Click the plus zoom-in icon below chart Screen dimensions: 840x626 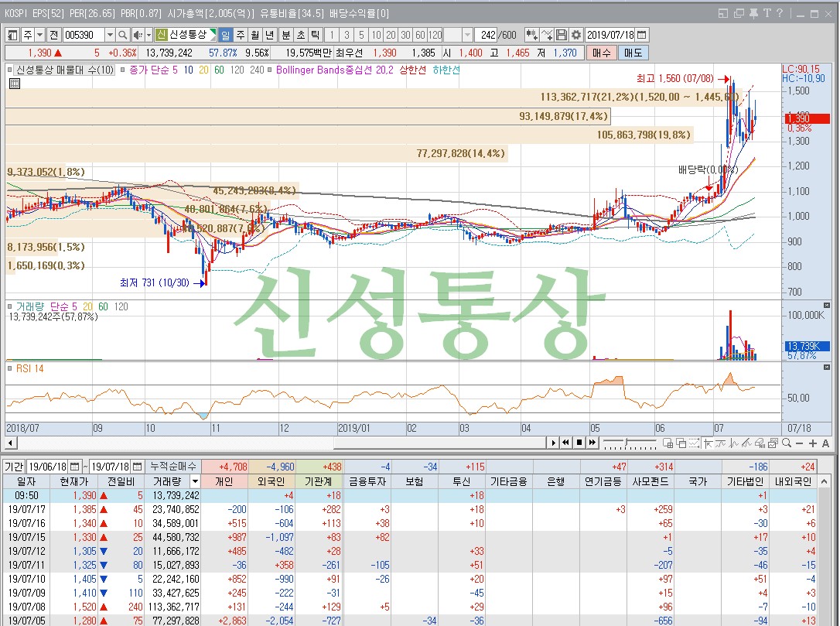coord(813,443)
